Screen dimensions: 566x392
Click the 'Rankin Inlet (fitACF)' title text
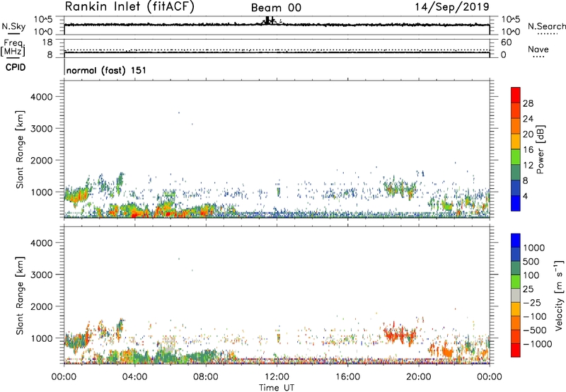point(129,7)
